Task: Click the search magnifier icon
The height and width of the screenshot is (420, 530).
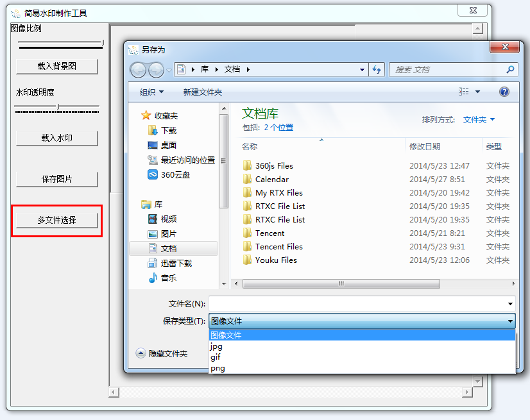Action: tap(510, 70)
